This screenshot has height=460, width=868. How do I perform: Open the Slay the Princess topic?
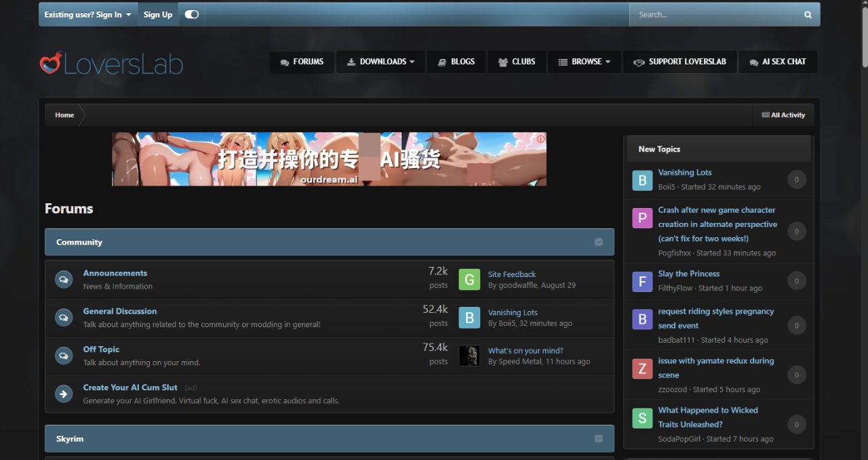click(689, 274)
